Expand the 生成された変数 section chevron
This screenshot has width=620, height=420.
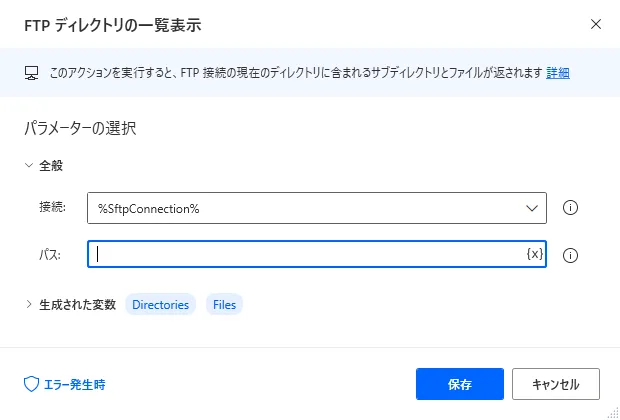tap(29, 305)
